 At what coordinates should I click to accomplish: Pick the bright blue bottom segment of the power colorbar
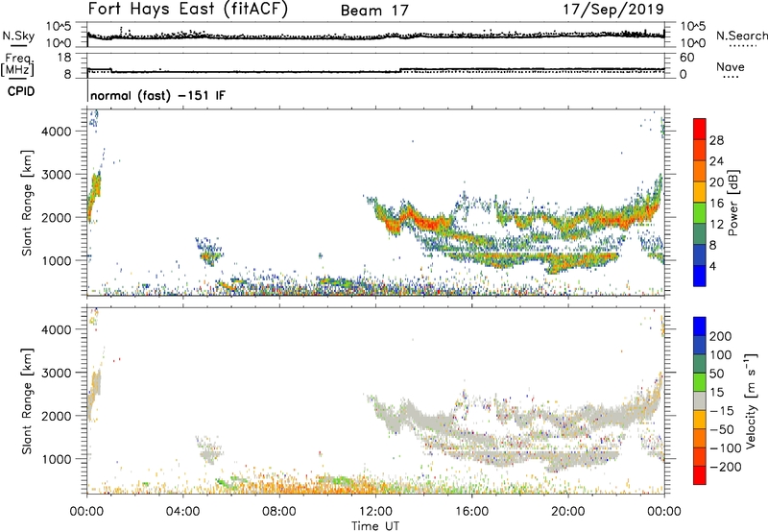700,276
